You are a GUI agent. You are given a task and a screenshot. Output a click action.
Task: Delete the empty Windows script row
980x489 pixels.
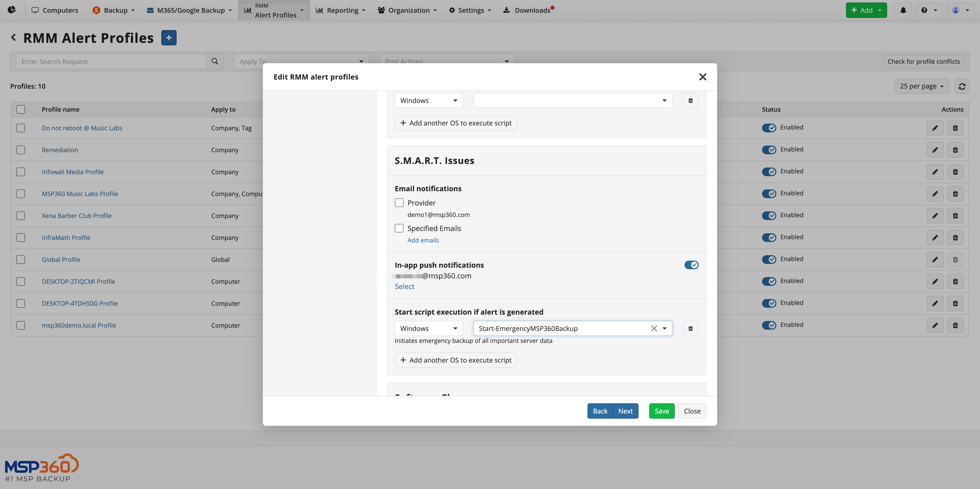690,100
